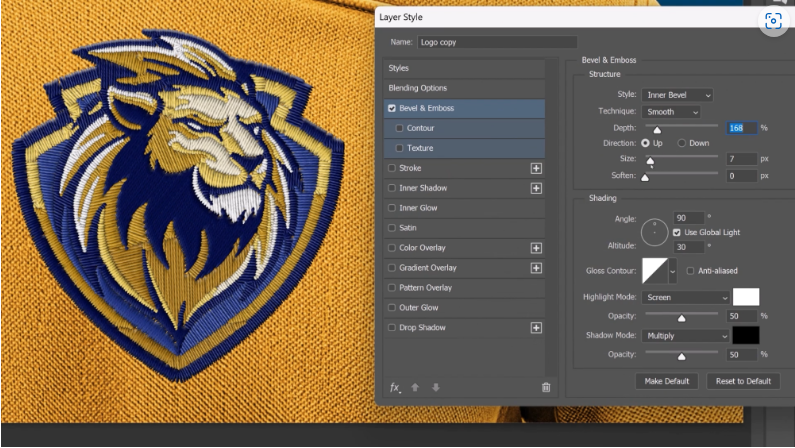Add another Inner Shadow with plus icon

click(536, 188)
